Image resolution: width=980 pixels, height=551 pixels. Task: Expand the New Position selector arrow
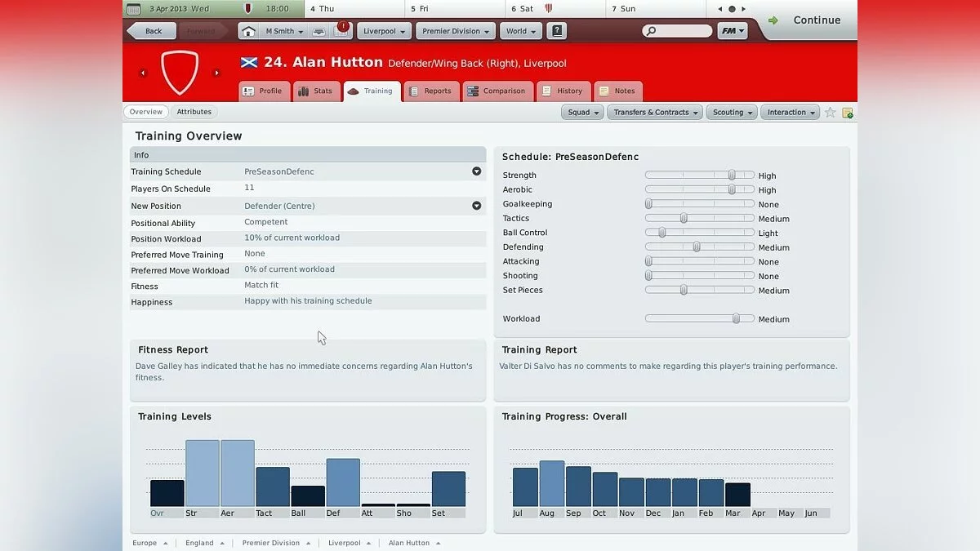(x=476, y=206)
